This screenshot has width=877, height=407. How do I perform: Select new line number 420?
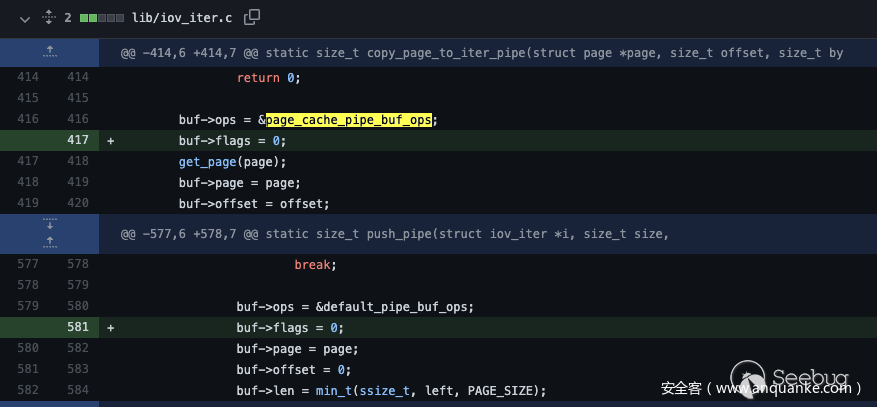(x=78, y=203)
